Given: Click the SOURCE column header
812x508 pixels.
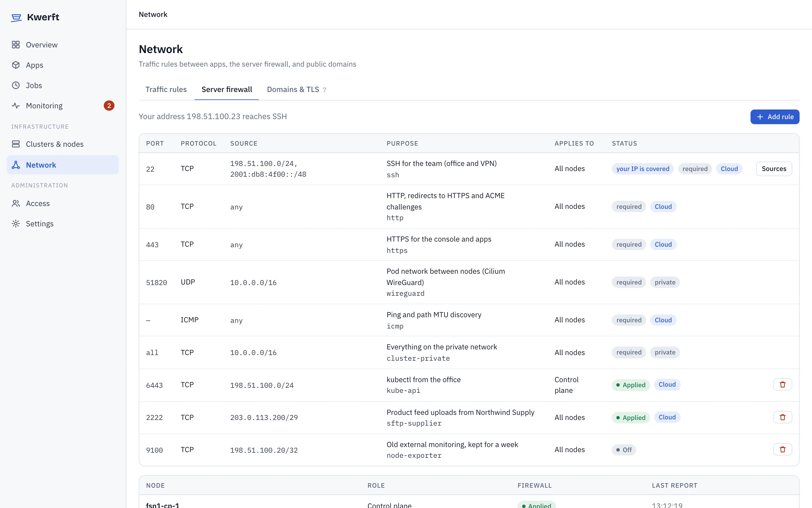Looking at the screenshot, I should [244, 143].
